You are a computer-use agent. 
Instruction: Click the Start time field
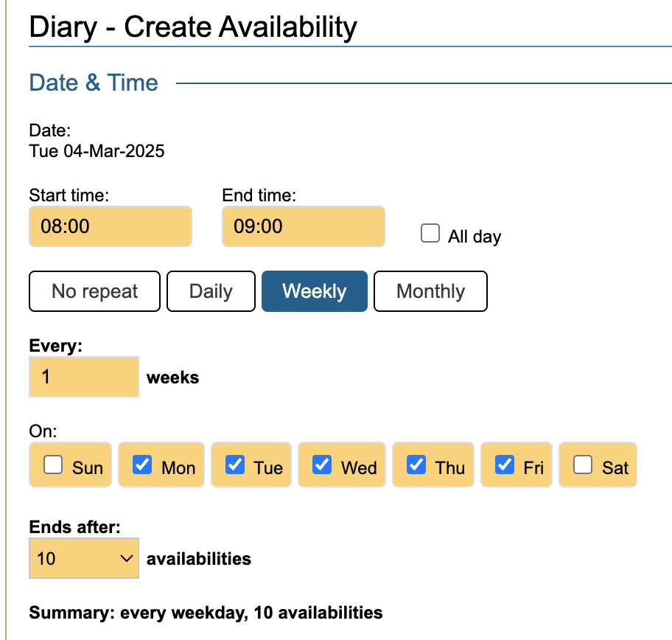[111, 226]
